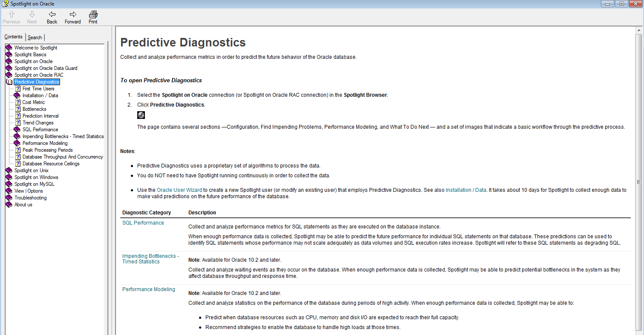This screenshot has width=644, height=335.
Task: Open the Welcome to Spotlight topic
Action: coord(36,48)
